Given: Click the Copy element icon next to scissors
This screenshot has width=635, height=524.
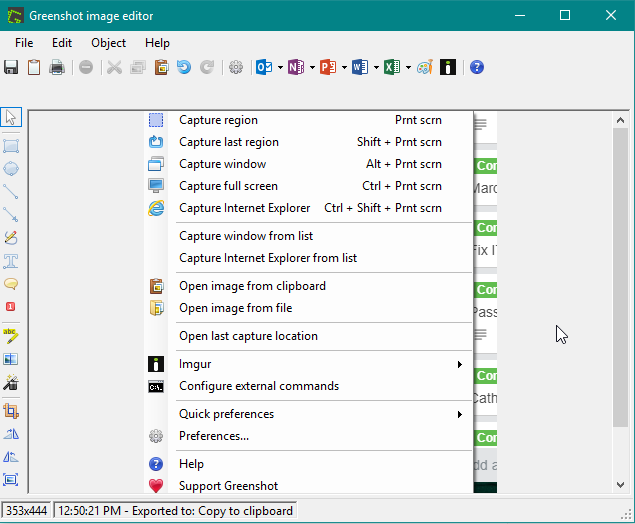Looking at the screenshot, I should click(138, 67).
